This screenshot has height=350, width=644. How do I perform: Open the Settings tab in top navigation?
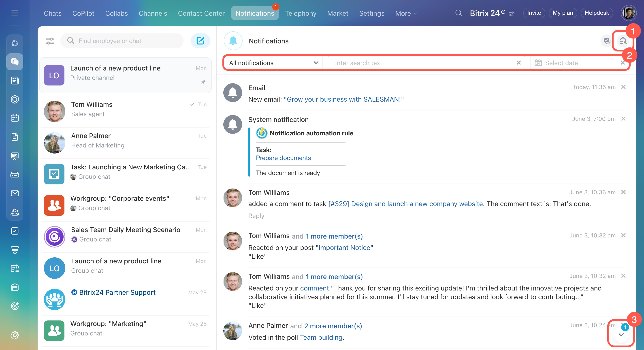click(x=372, y=13)
